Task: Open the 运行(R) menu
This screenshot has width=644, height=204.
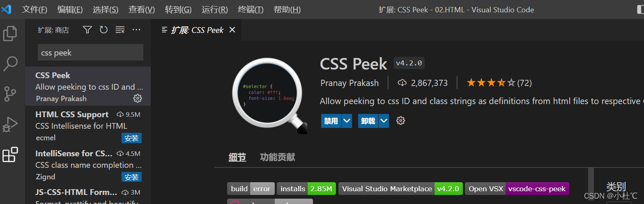Action: [x=215, y=9]
